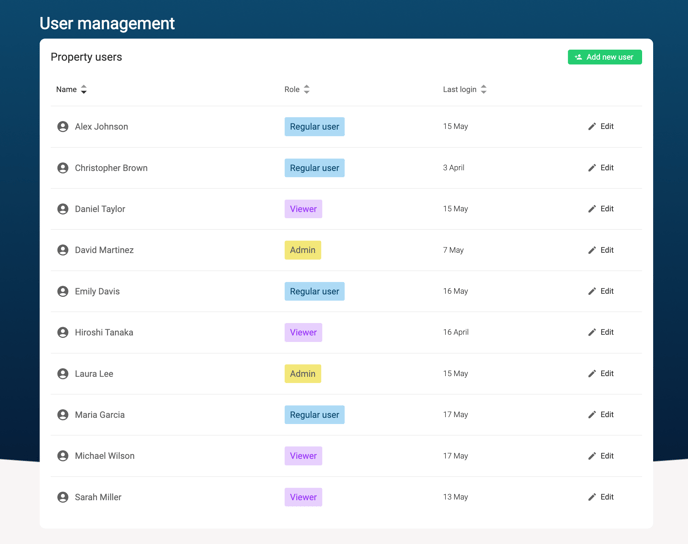The height and width of the screenshot is (544, 688).
Task: Edit Maria Garcia's user entry
Action: click(601, 415)
